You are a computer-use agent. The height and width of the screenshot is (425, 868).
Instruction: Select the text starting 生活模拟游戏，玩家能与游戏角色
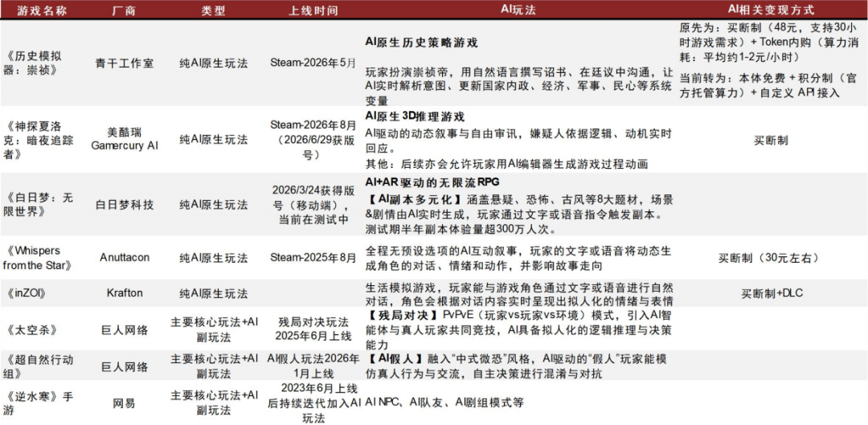click(518, 294)
